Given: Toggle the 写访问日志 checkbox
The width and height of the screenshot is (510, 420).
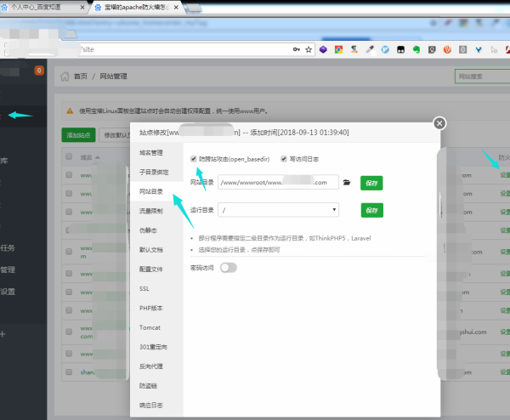Looking at the screenshot, I should (x=284, y=158).
